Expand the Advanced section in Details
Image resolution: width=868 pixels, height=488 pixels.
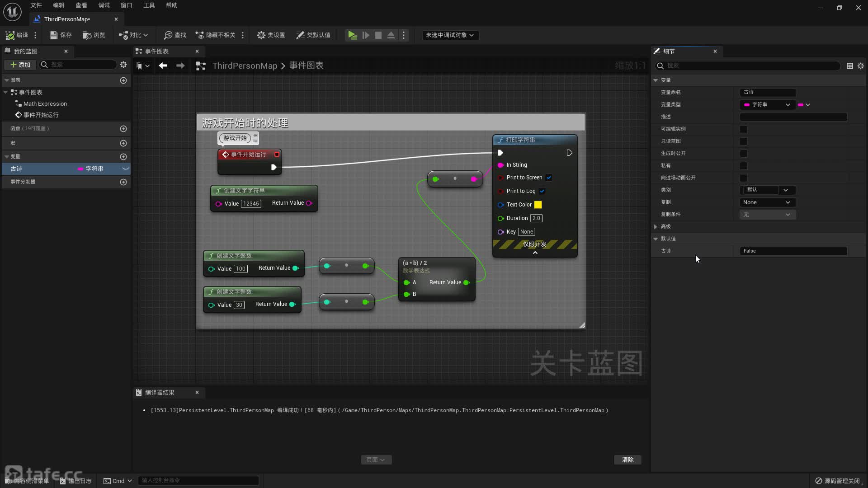(656, 227)
